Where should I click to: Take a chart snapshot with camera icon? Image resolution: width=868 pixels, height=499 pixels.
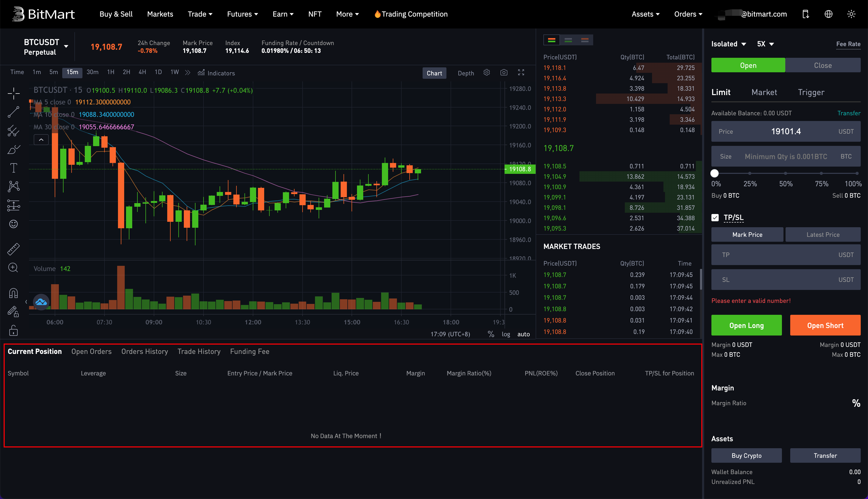click(x=503, y=72)
